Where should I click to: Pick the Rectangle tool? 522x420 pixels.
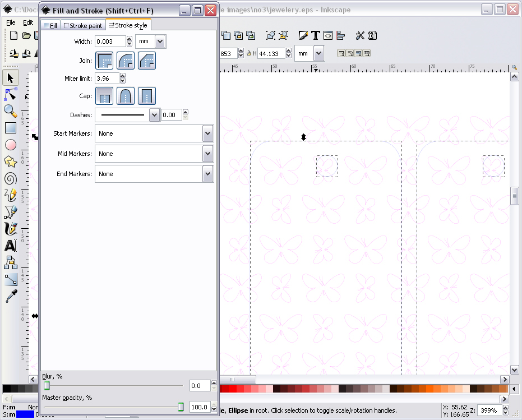tap(10, 128)
